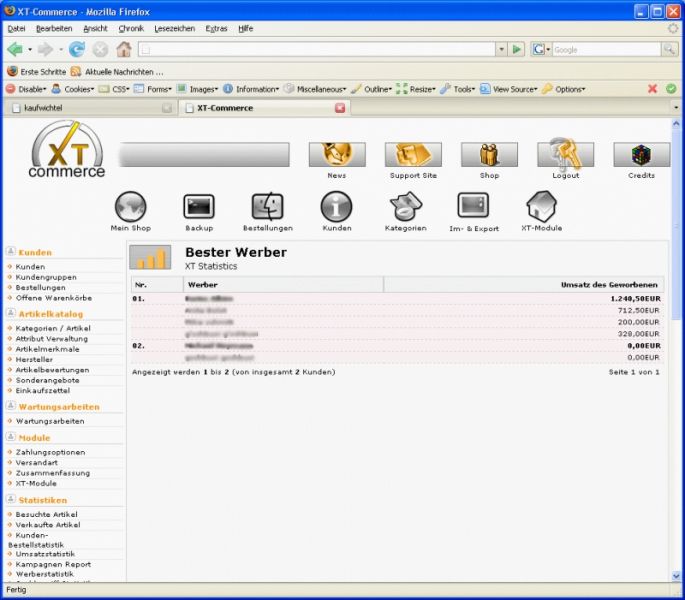Click the green check icon in developer toolbar

tap(671, 89)
